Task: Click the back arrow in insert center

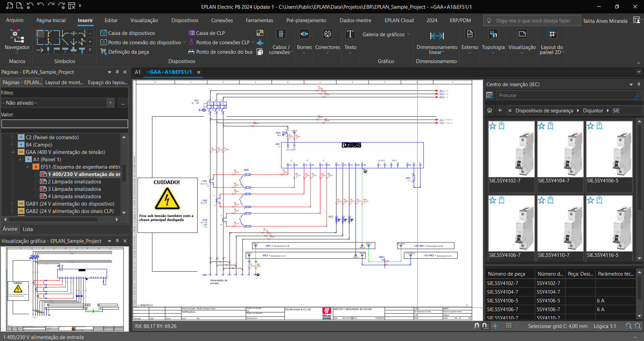Action: [x=500, y=110]
